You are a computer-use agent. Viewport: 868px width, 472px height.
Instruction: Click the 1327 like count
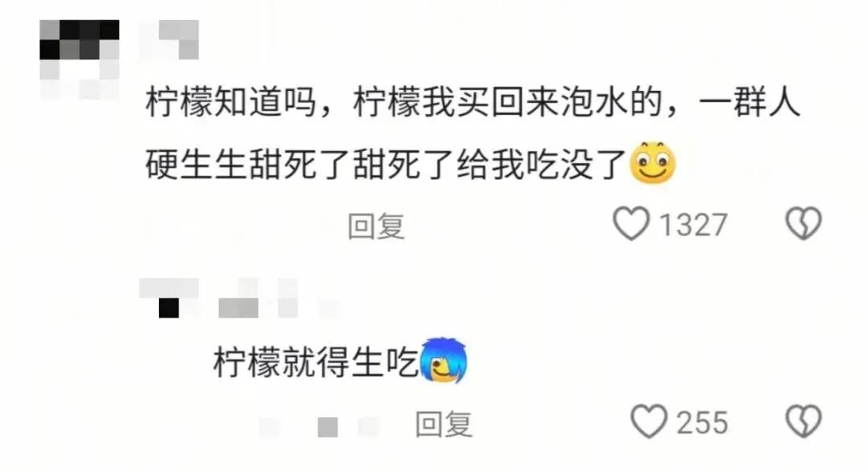pyautogui.click(x=693, y=225)
